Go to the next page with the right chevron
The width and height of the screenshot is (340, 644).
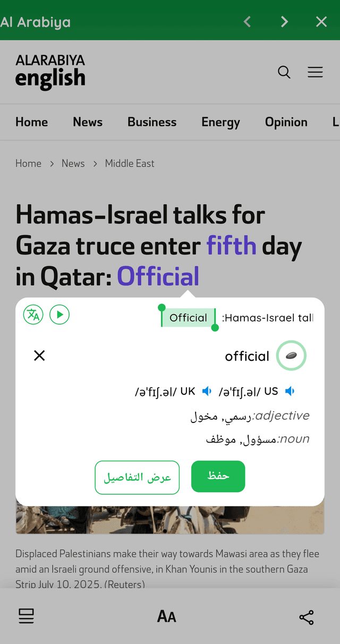tap(284, 21)
